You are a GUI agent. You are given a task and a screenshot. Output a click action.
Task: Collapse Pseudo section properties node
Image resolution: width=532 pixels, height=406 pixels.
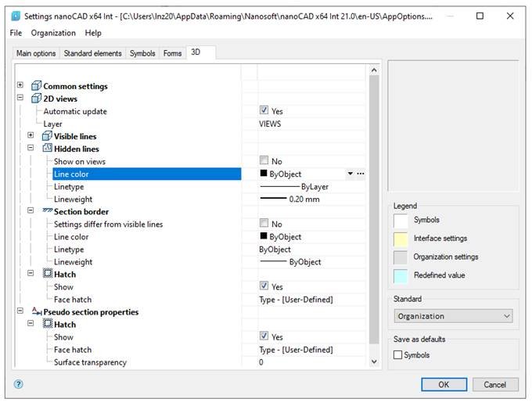pos(20,311)
